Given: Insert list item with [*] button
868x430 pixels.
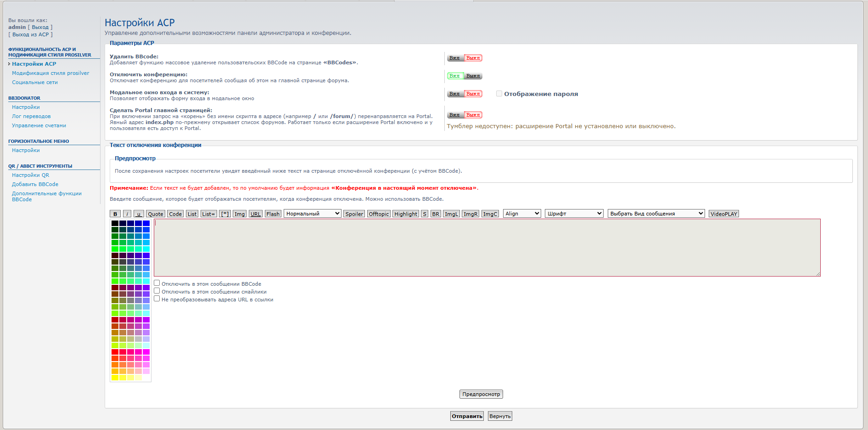Looking at the screenshot, I should (224, 214).
